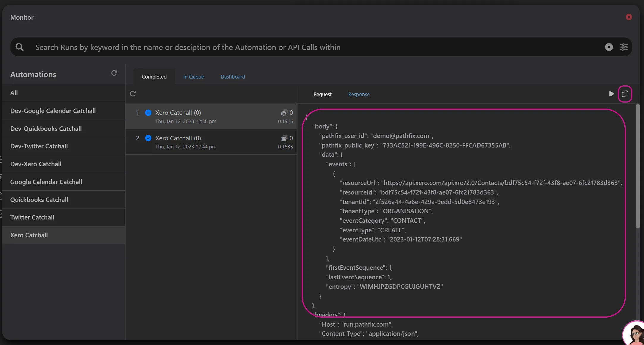
Task: Select Xero Catchall automation
Action: (x=64, y=235)
